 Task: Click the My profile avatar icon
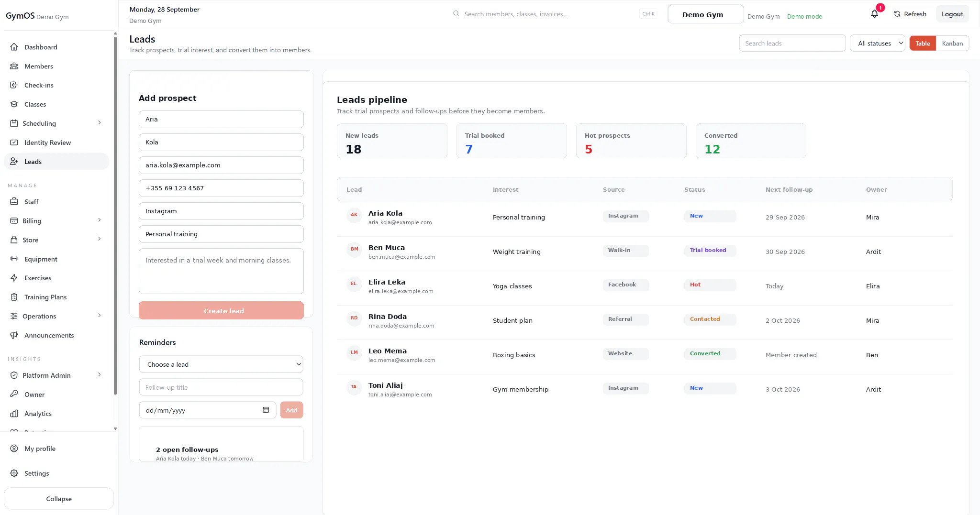pos(14,449)
